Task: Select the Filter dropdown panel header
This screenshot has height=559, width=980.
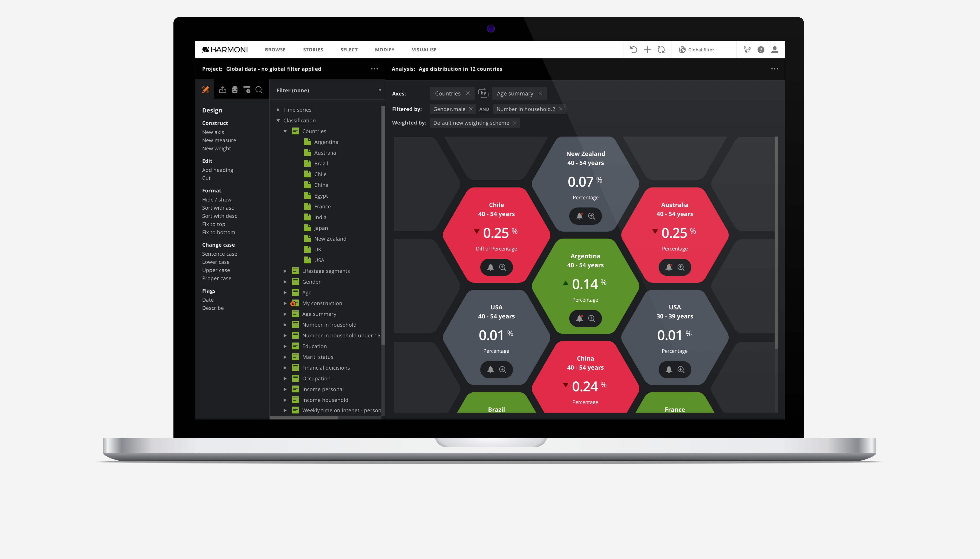Action: (x=328, y=90)
